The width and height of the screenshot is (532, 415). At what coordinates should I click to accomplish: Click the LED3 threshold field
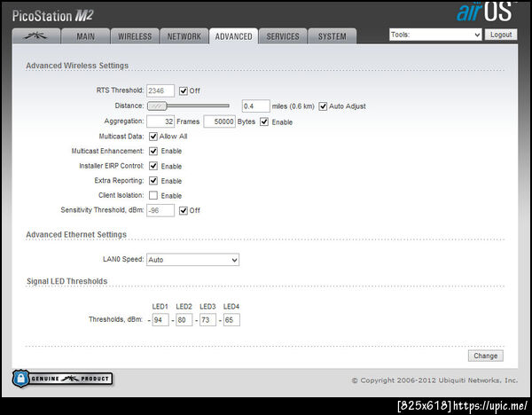point(207,319)
